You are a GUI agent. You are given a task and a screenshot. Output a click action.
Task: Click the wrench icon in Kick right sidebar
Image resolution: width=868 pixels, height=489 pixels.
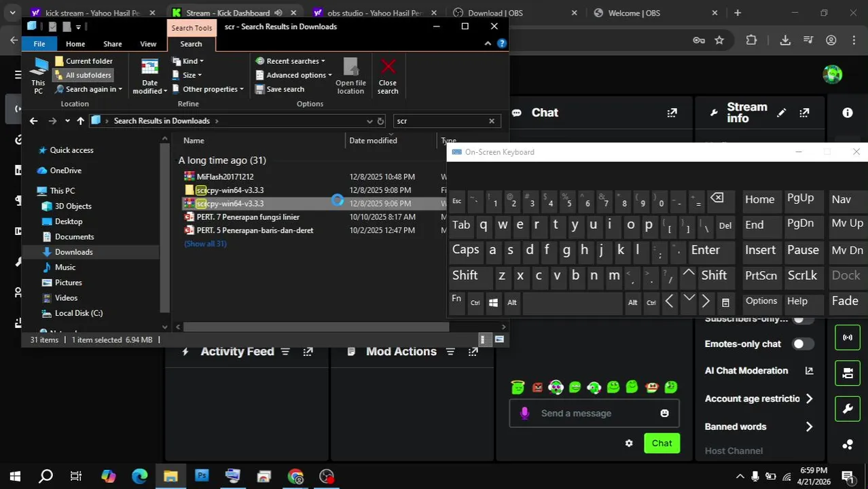tap(848, 409)
